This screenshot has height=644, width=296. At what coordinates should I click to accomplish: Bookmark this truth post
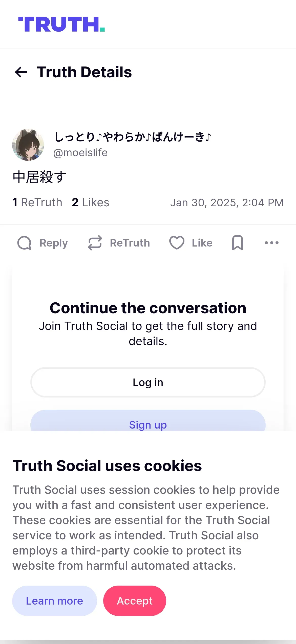[237, 243]
